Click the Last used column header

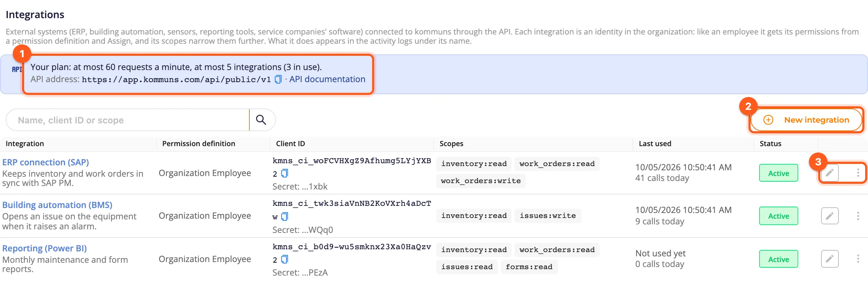pos(655,144)
